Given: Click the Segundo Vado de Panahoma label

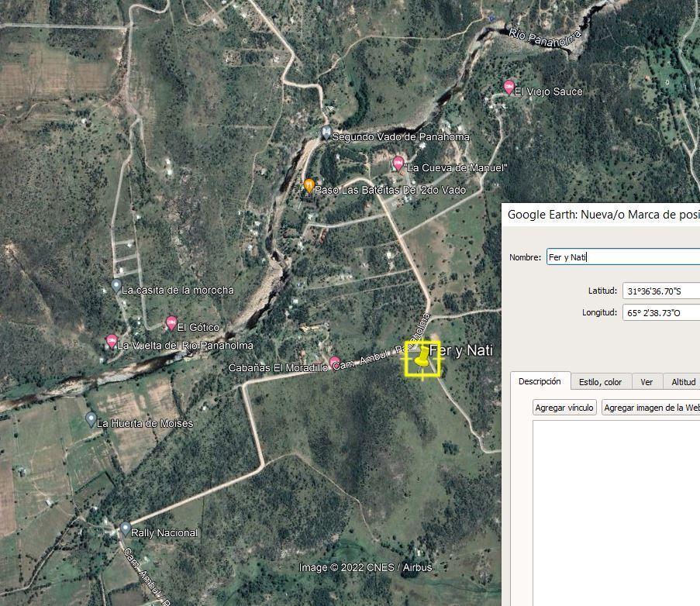Looking at the screenshot, I should click(x=401, y=137).
